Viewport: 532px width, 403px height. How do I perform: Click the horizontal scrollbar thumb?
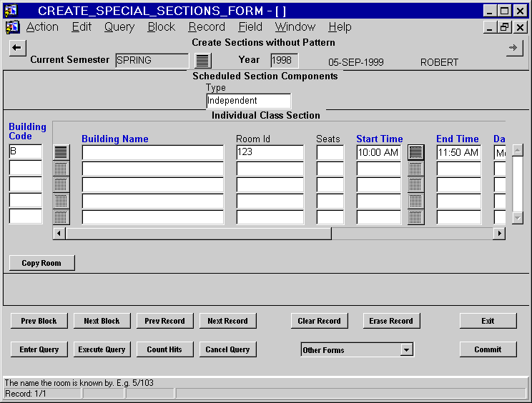click(x=199, y=234)
